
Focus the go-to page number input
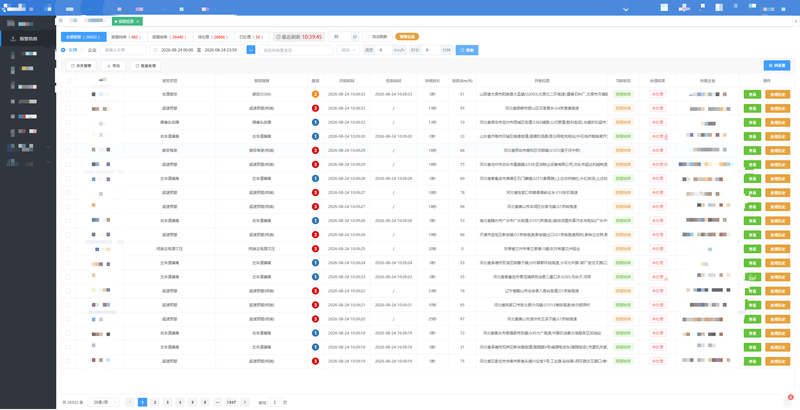click(274, 402)
